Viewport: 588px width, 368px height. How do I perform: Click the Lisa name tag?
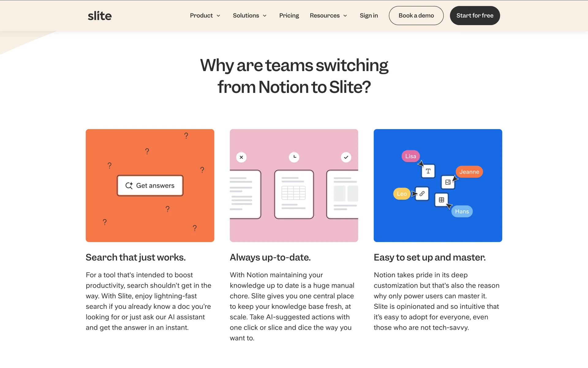pyautogui.click(x=410, y=156)
